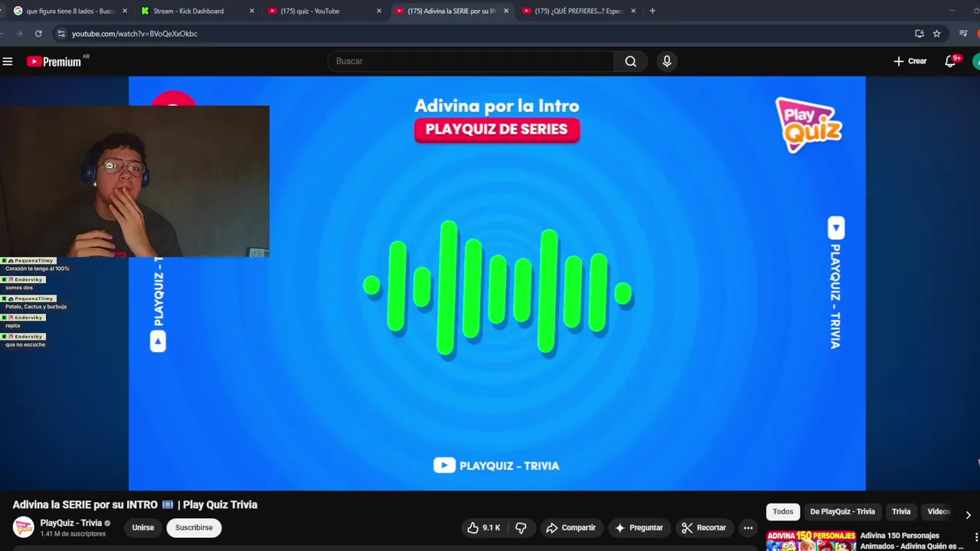
Task: Open the media control toolbar icon
Action: tap(963, 34)
